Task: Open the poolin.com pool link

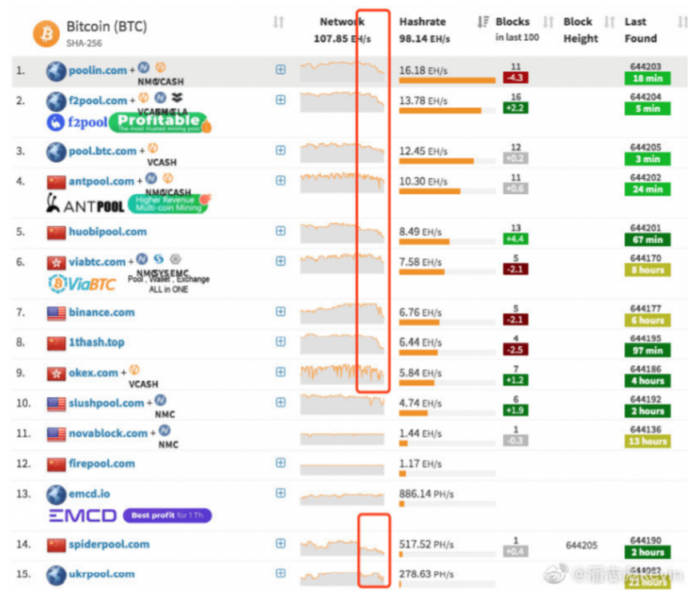Action: click(x=97, y=70)
